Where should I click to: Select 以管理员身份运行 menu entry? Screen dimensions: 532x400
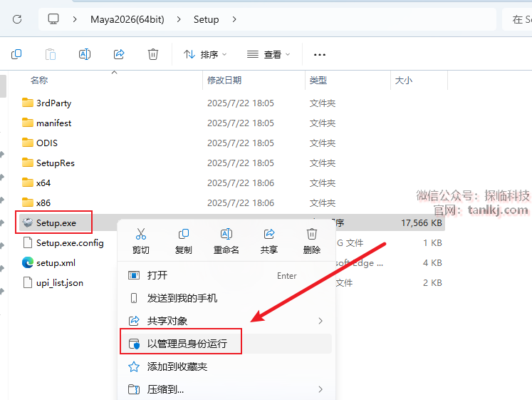pos(187,344)
